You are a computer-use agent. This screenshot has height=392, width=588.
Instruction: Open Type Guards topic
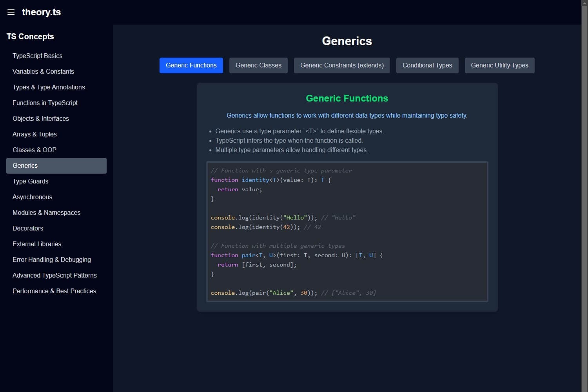click(x=56, y=181)
